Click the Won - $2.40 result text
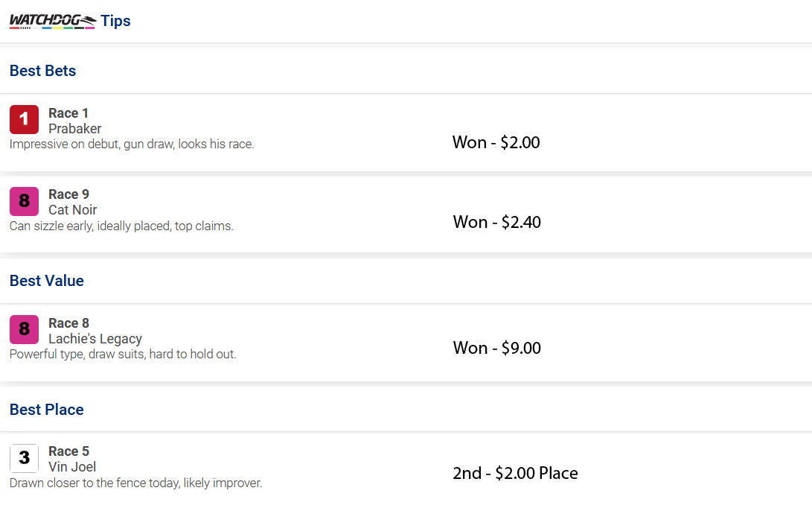The image size is (812, 508). (497, 222)
